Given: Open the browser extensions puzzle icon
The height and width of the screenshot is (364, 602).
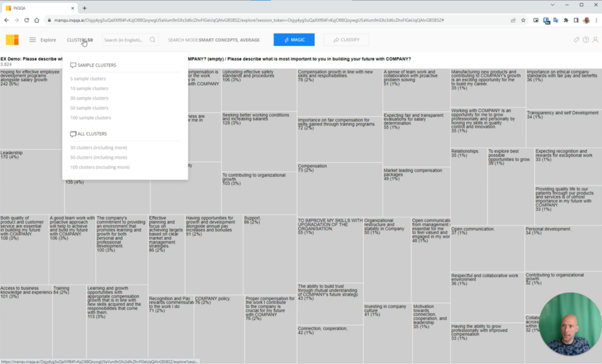Looking at the screenshot, I should point(566,21).
